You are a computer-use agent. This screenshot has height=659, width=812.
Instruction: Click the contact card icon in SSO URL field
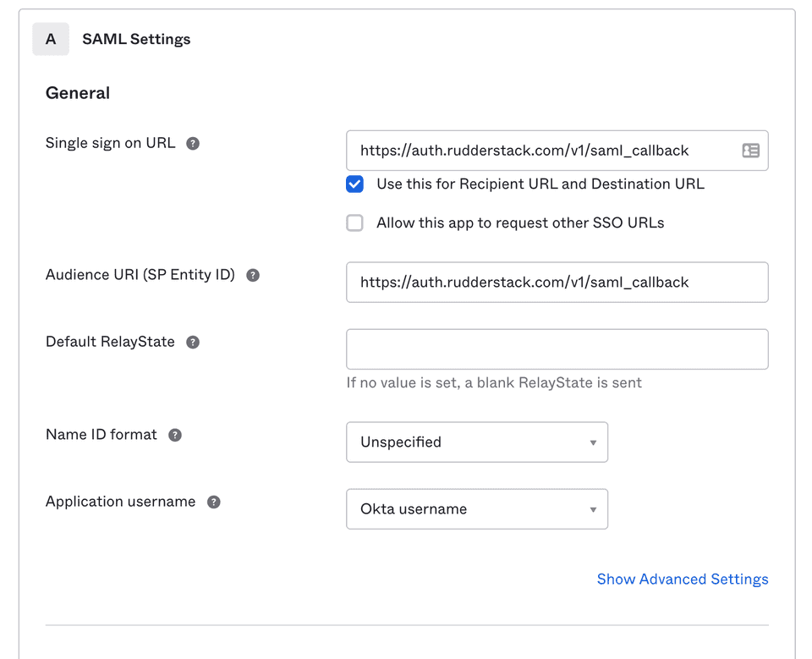(750, 151)
